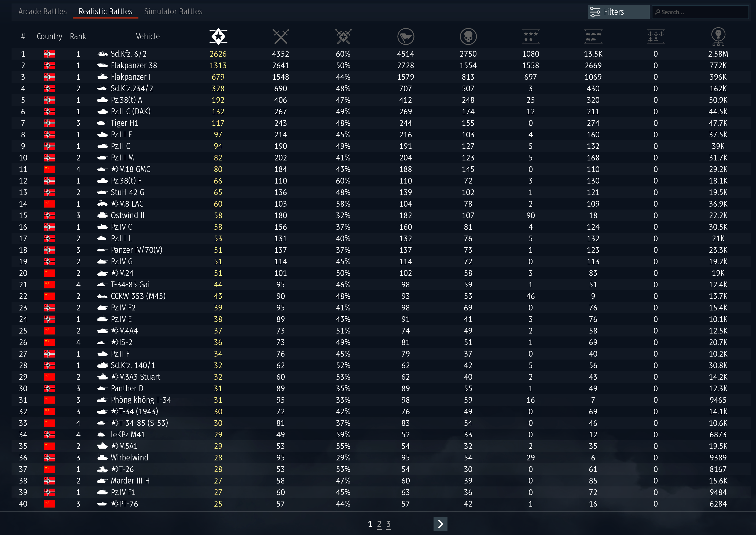The width and height of the screenshot is (756, 535).
Task: Click the 2.58M score value
Action: pos(718,54)
